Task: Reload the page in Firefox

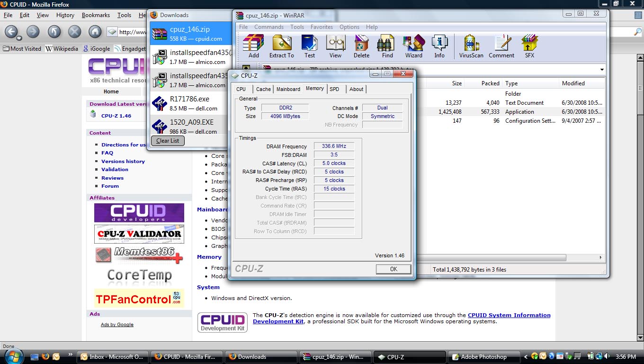Action: point(54,32)
